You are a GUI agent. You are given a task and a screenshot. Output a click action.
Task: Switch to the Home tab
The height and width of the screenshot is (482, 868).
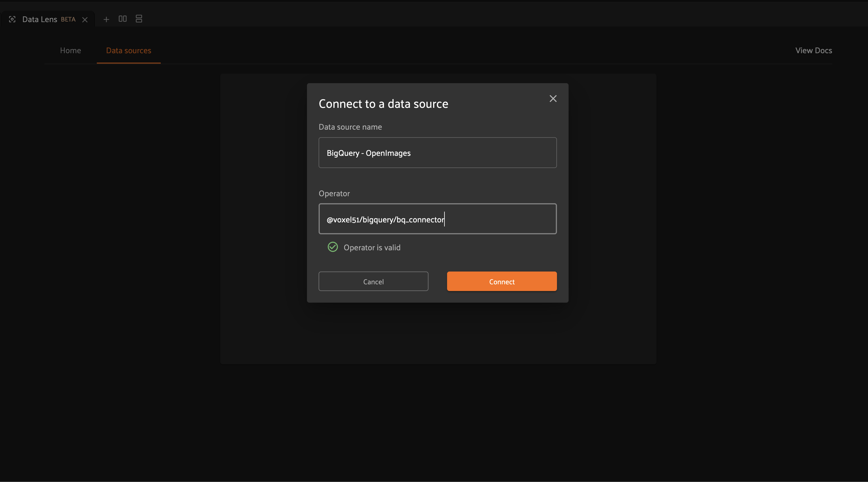point(70,51)
